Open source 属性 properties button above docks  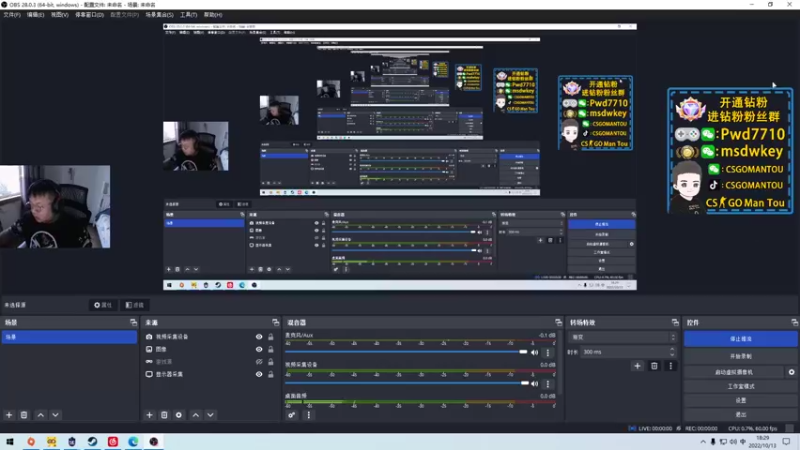(x=103, y=305)
